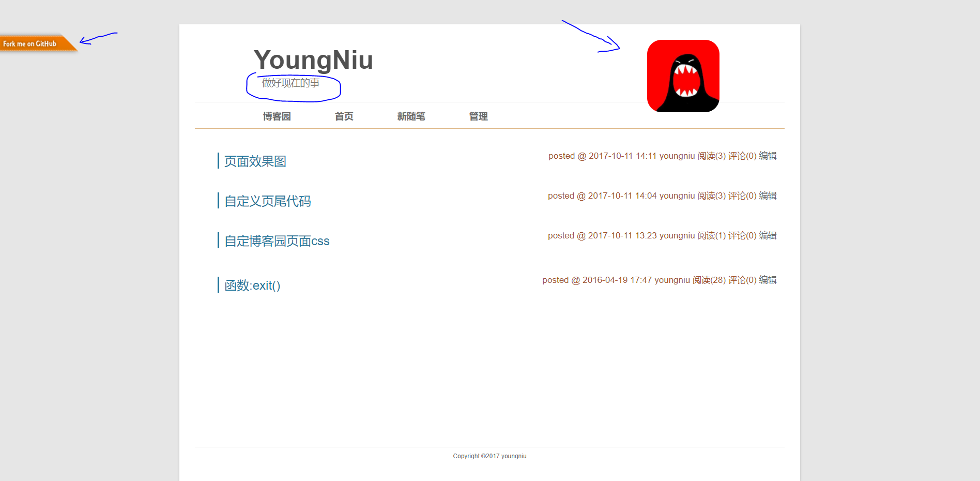The height and width of the screenshot is (481, 980).
Task: Click 编辑 for 页面效果图 post
Action: tap(768, 156)
